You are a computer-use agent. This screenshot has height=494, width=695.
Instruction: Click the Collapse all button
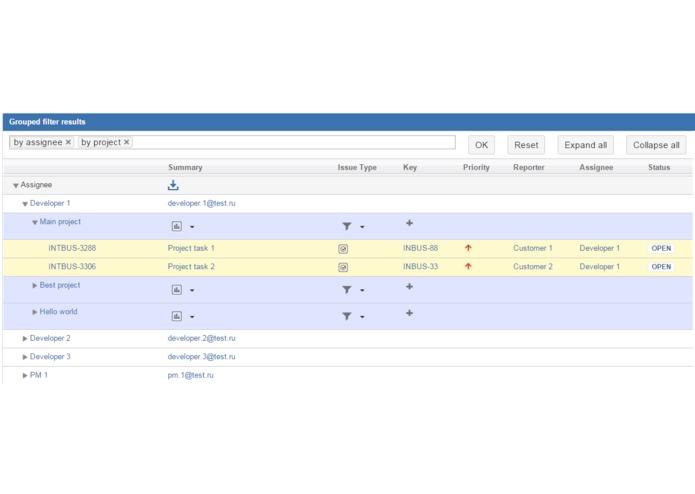coord(656,145)
